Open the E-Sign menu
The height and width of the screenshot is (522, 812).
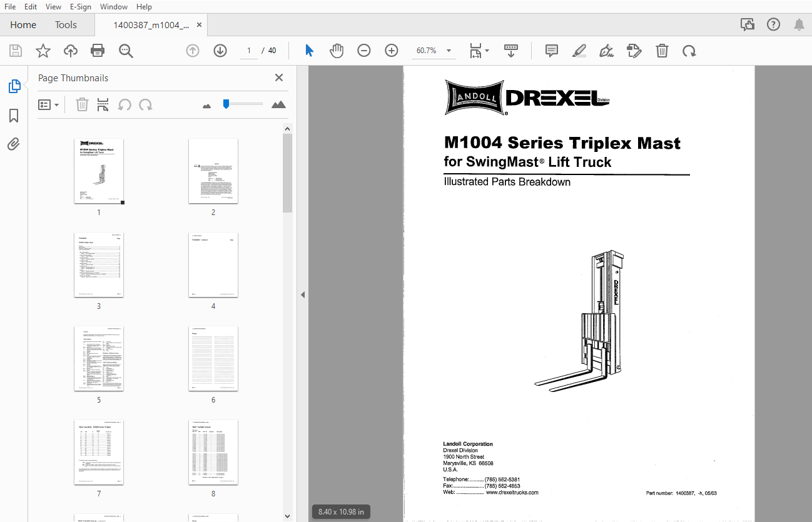click(x=80, y=6)
